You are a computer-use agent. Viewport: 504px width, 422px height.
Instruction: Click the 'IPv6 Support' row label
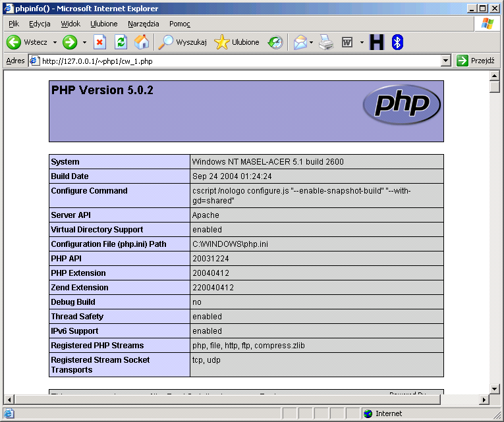pos(74,330)
